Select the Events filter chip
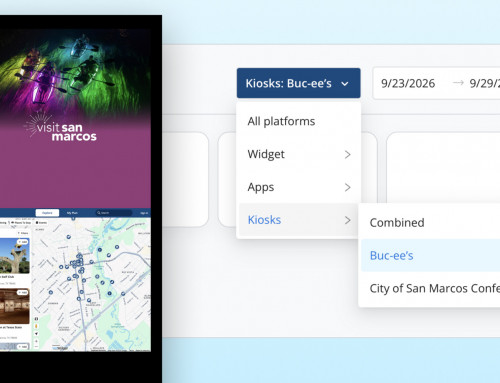Viewport: 500px width, 383px height. pyautogui.click(x=41, y=223)
